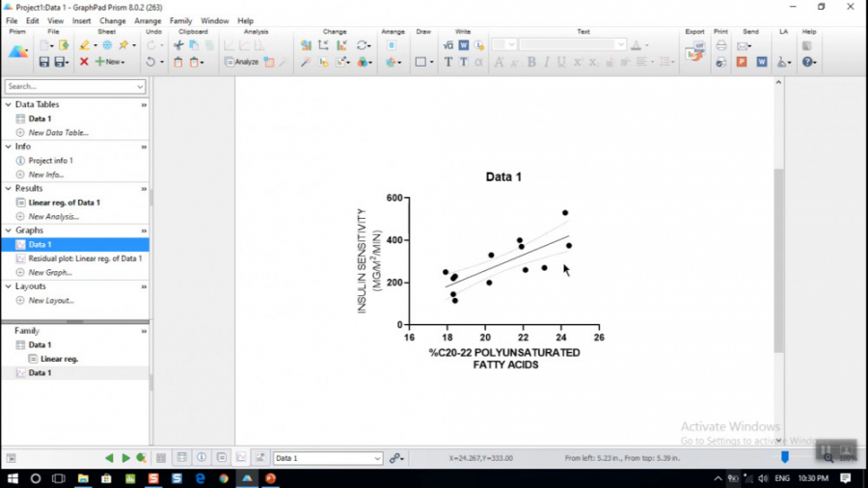This screenshot has width=868, height=488.
Task: Open the Change menu
Action: pos(113,21)
